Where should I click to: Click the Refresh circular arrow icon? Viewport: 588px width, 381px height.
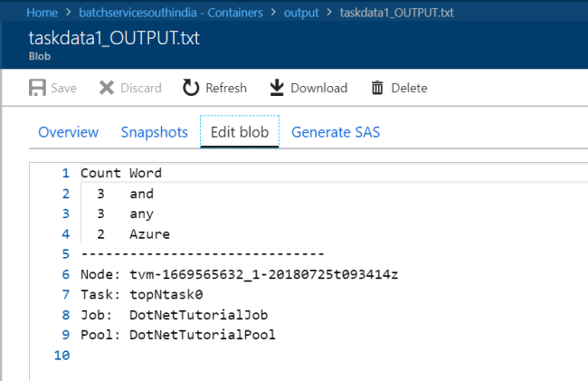(x=191, y=88)
